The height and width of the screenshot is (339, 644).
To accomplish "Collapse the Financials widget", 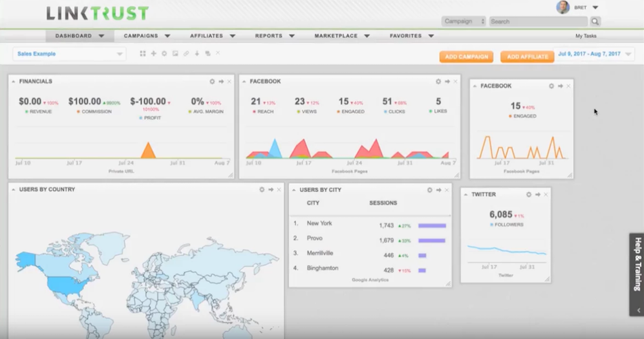I will (x=14, y=81).
